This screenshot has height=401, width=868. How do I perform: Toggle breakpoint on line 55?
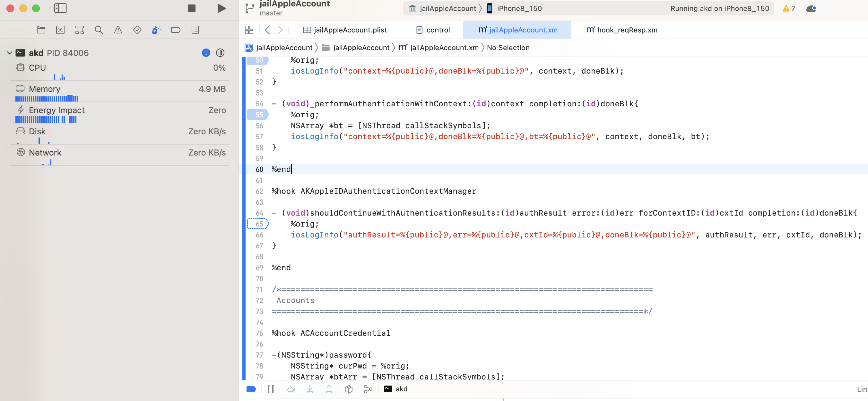point(258,115)
